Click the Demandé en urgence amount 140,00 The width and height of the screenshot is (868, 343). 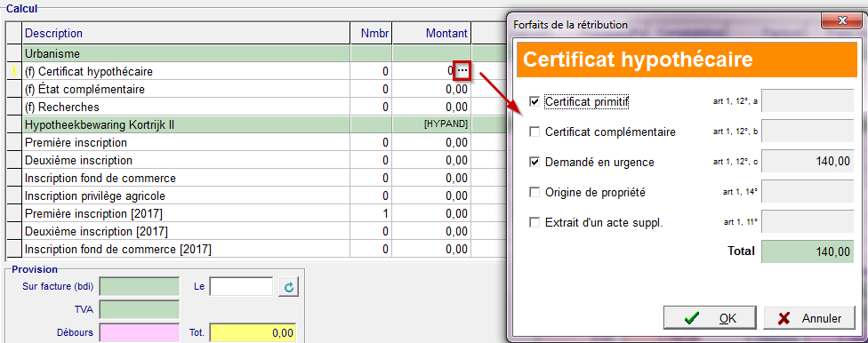click(x=808, y=162)
